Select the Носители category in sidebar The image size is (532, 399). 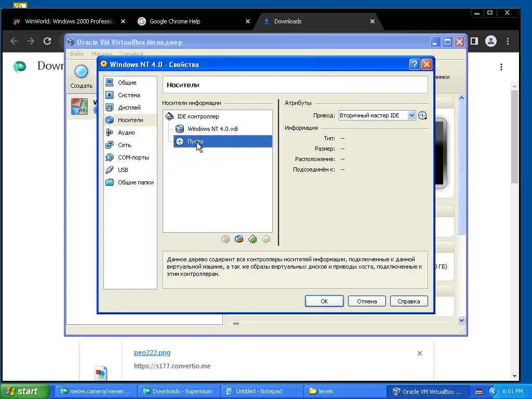point(130,120)
